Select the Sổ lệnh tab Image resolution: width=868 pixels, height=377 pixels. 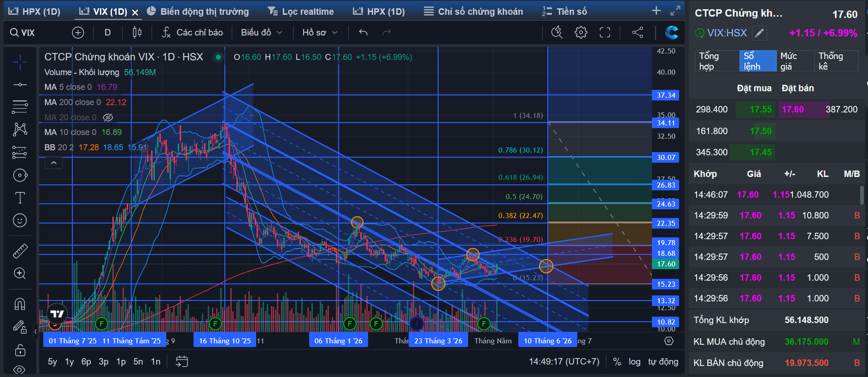(x=758, y=61)
